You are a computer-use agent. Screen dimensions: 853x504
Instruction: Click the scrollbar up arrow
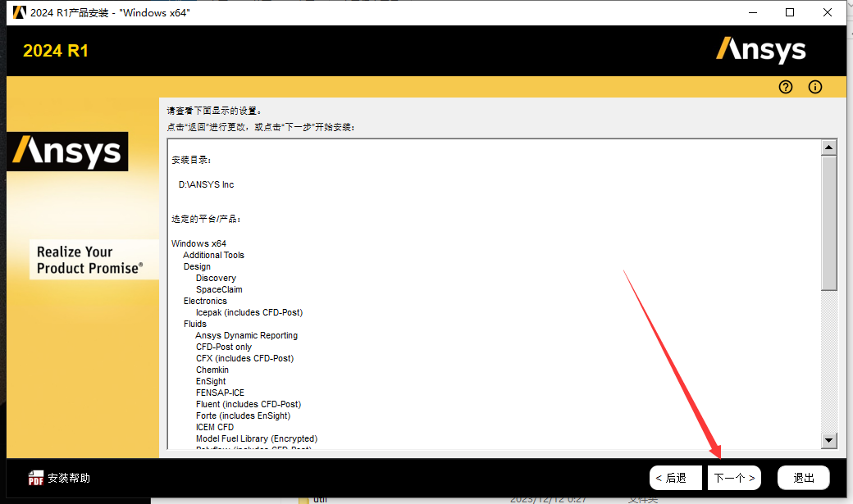pyautogui.click(x=828, y=148)
